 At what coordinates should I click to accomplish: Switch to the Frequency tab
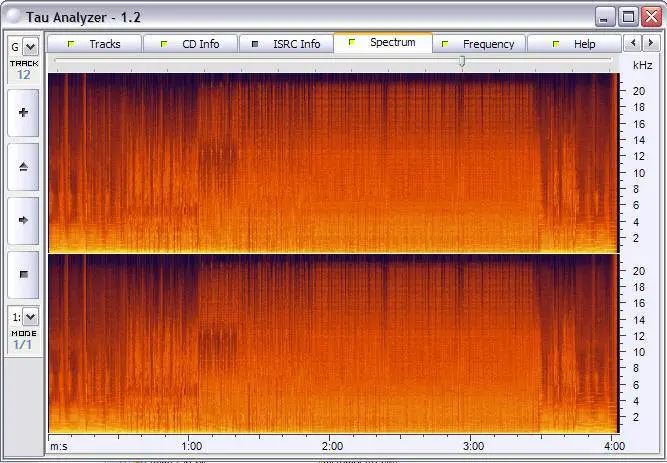tap(479, 44)
